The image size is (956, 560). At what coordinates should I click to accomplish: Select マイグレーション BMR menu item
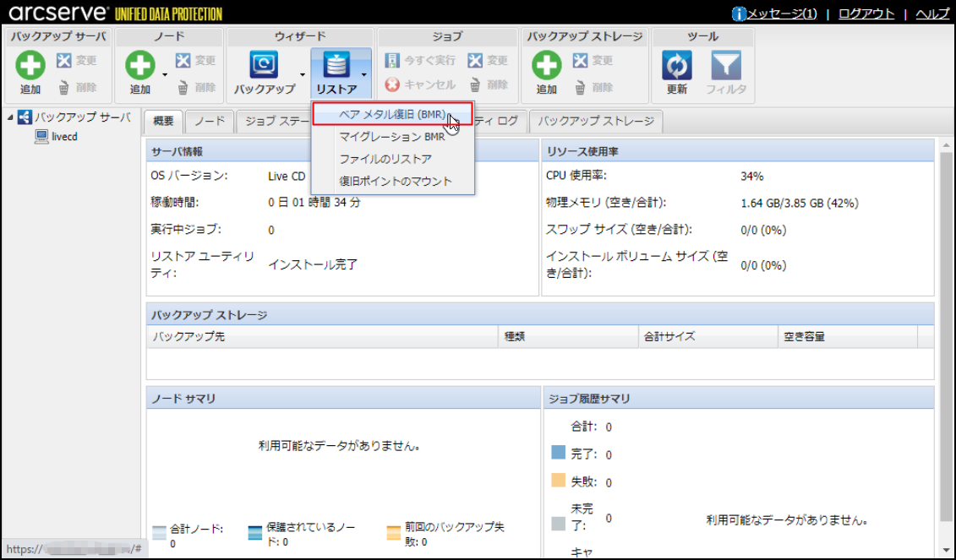coord(391,137)
